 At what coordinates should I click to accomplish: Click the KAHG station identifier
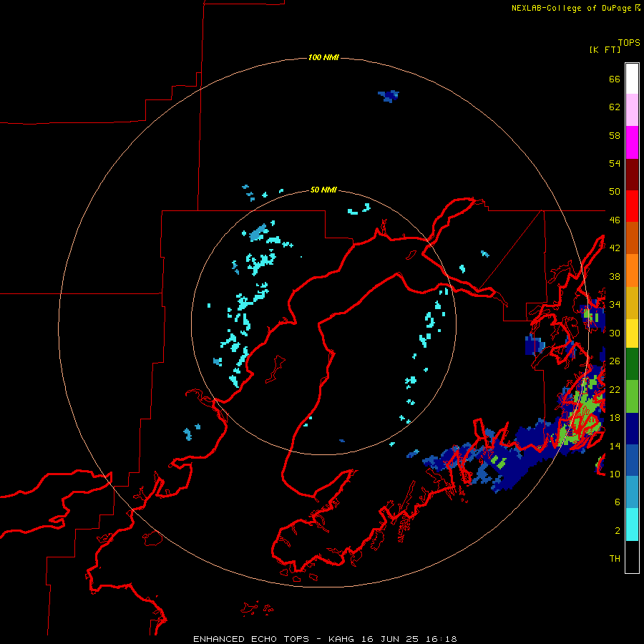click(x=343, y=639)
